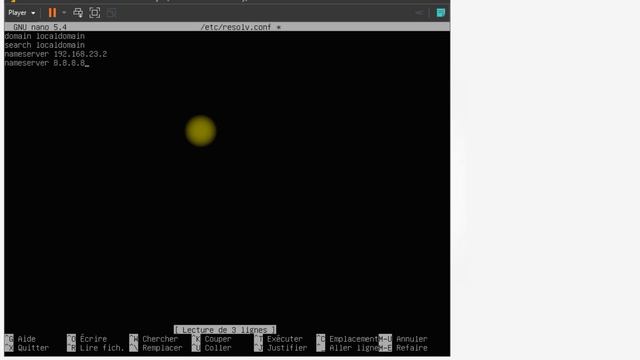640x360 pixels.
Task: Click the M-E Refaire shortcut hint
Action: 403,348
